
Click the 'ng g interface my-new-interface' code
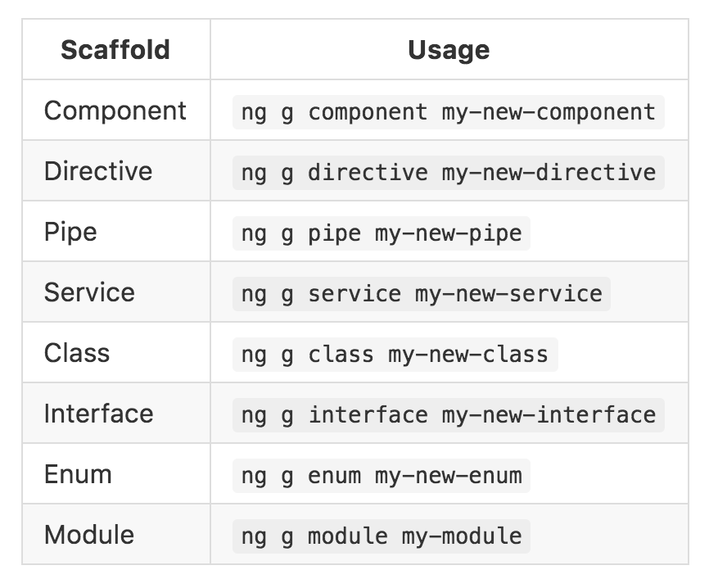(x=448, y=414)
